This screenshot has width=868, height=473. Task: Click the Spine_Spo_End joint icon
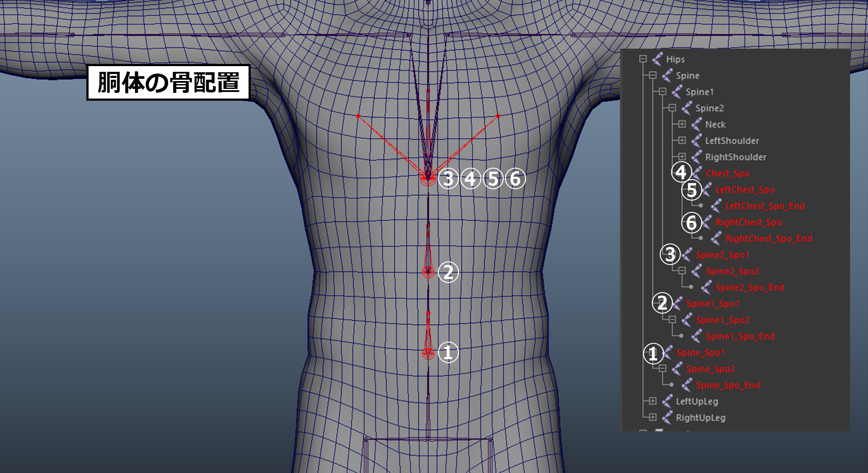point(687,385)
